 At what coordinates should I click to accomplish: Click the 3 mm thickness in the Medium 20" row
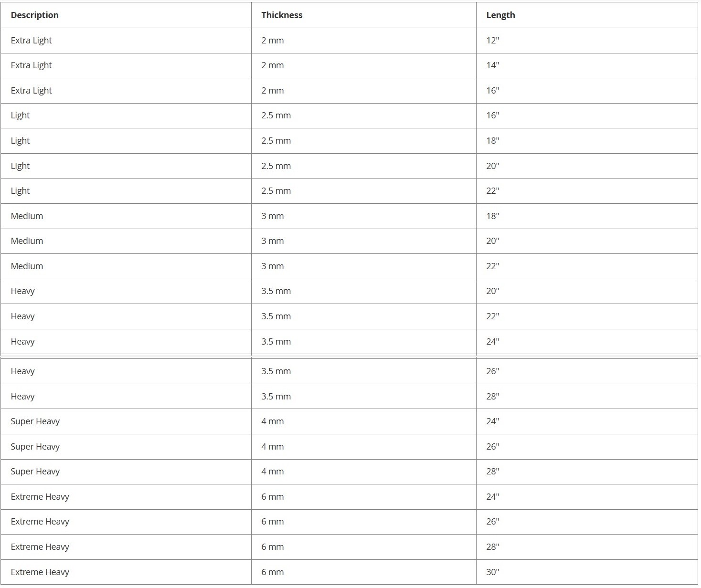[272, 241]
